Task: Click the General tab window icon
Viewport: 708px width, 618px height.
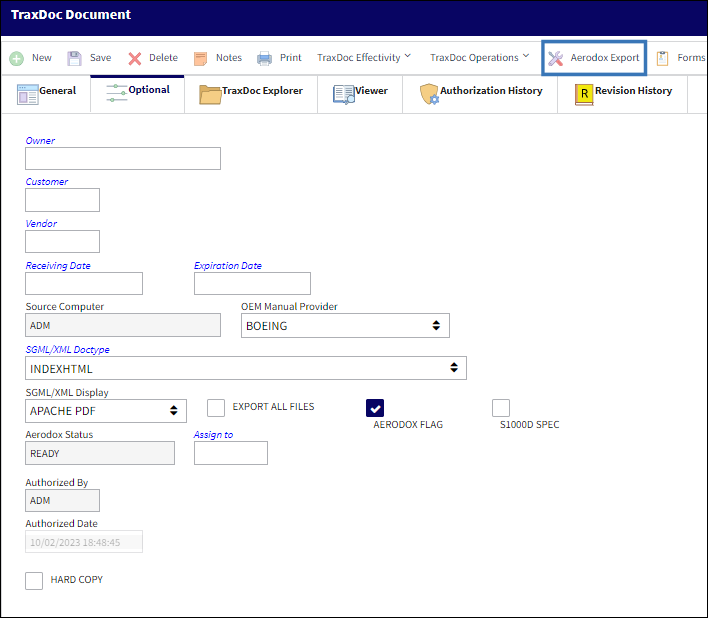Action: tap(28, 94)
